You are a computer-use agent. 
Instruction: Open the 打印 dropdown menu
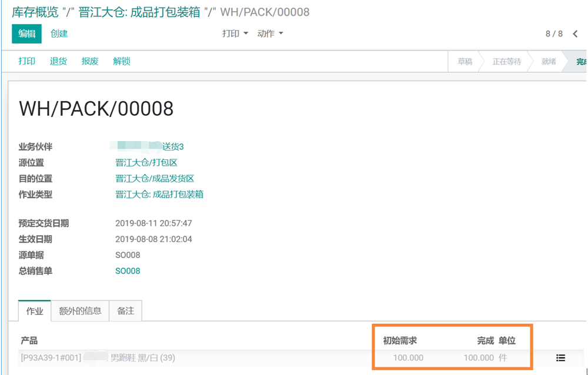(x=235, y=34)
